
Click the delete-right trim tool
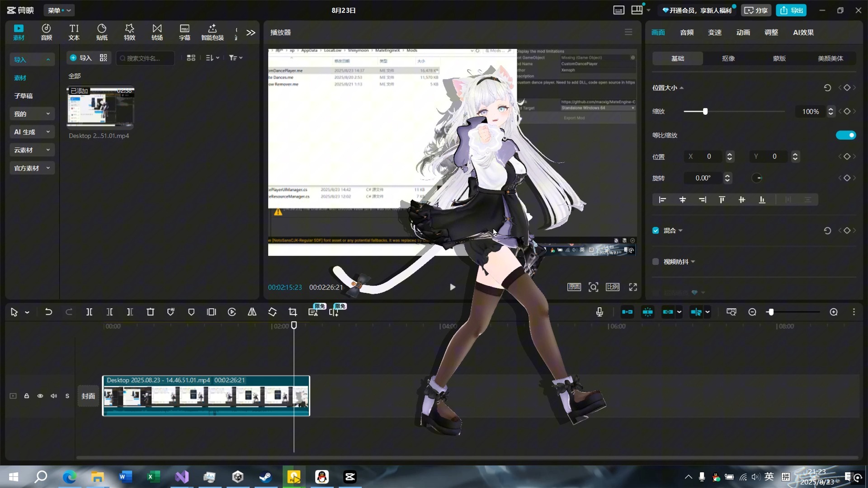click(x=130, y=312)
